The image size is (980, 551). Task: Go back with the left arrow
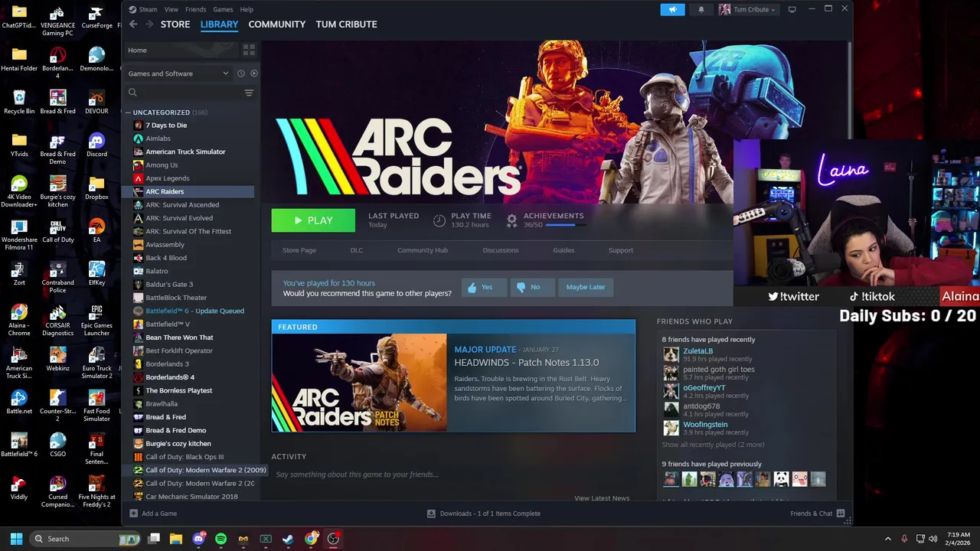133,24
